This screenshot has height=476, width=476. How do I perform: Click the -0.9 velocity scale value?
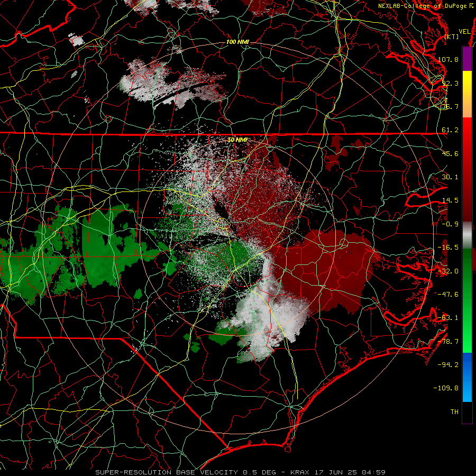click(450, 224)
